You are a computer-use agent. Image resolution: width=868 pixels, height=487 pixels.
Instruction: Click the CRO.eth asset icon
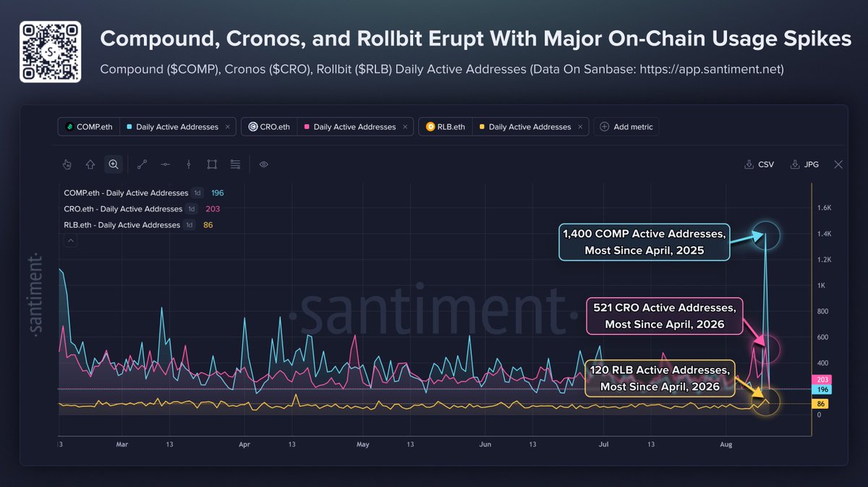click(x=252, y=127)
